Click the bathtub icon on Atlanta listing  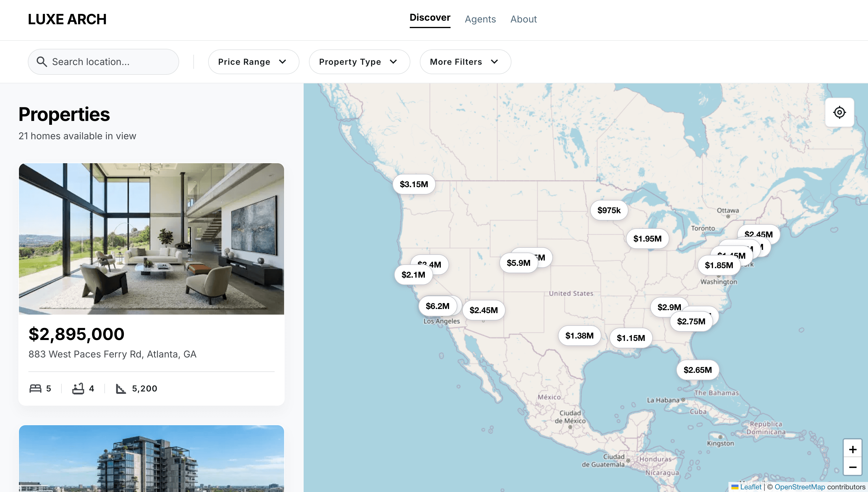[78, 389]
